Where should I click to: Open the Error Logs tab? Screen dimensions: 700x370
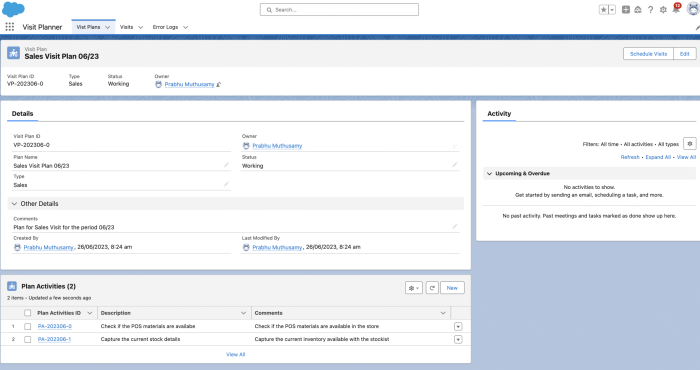tap(165, 27)
